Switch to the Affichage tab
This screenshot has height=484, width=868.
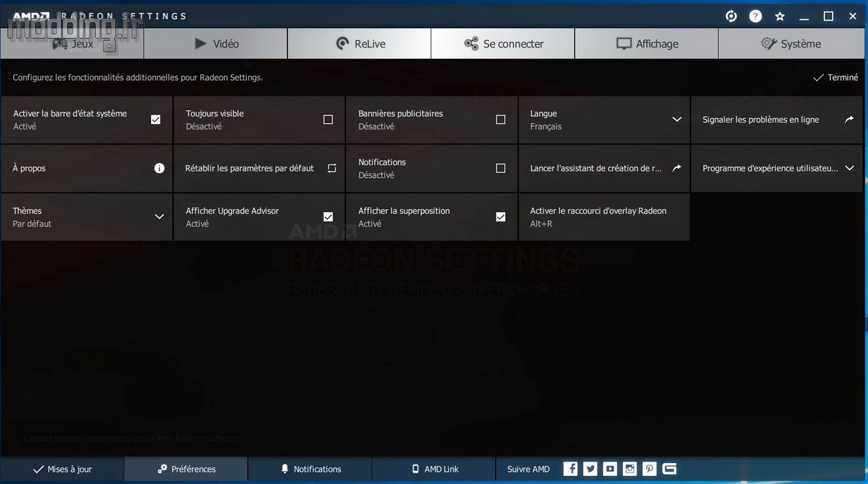coord(646,43)
